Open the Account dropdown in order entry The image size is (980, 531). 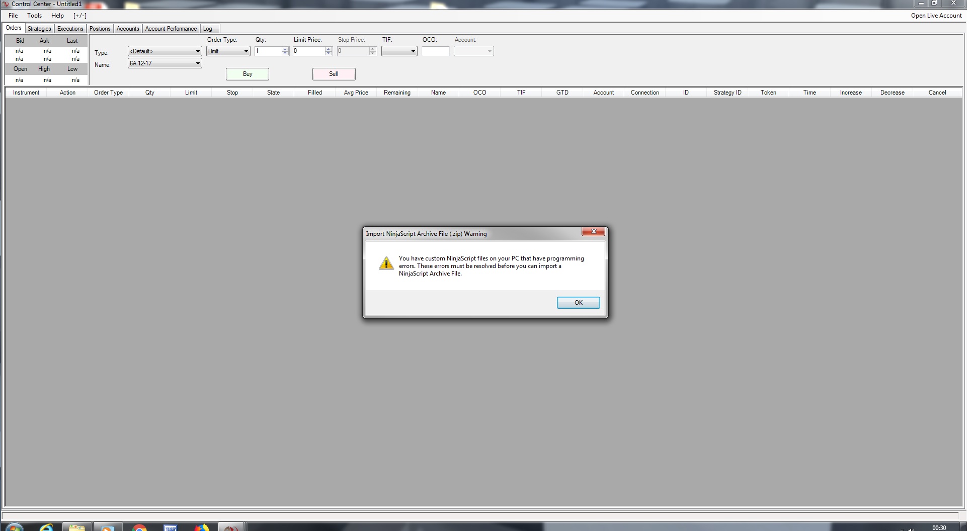point(474,51)
